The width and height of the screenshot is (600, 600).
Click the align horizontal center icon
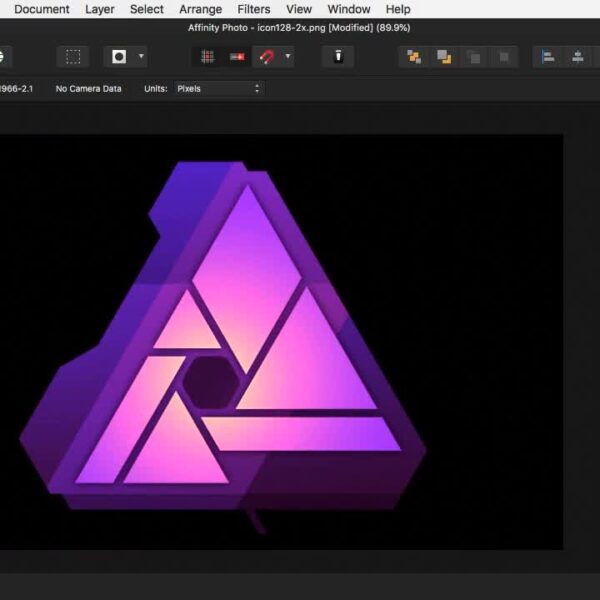pos(578,57)
